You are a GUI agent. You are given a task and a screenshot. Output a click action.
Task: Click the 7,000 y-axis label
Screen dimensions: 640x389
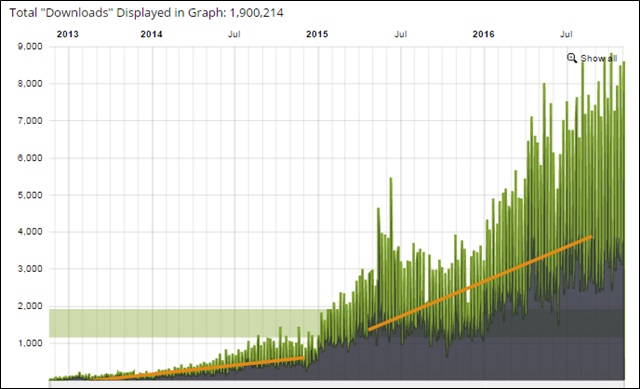pyautogui.click(x=30, y=121)
